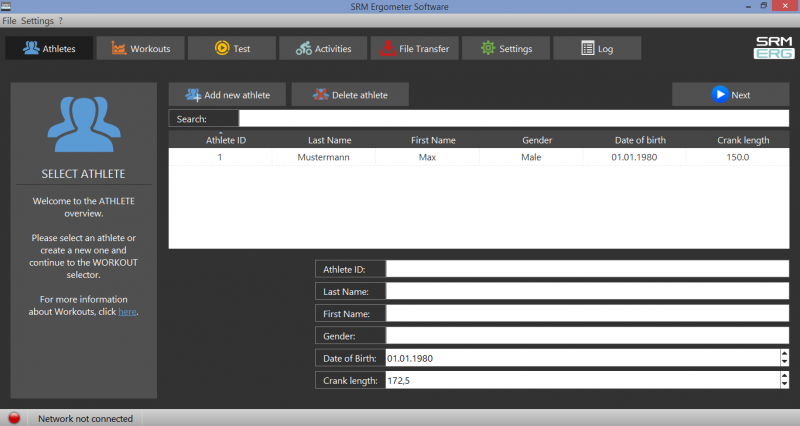Click the 'Network not connected' status text

coord(85,418)
